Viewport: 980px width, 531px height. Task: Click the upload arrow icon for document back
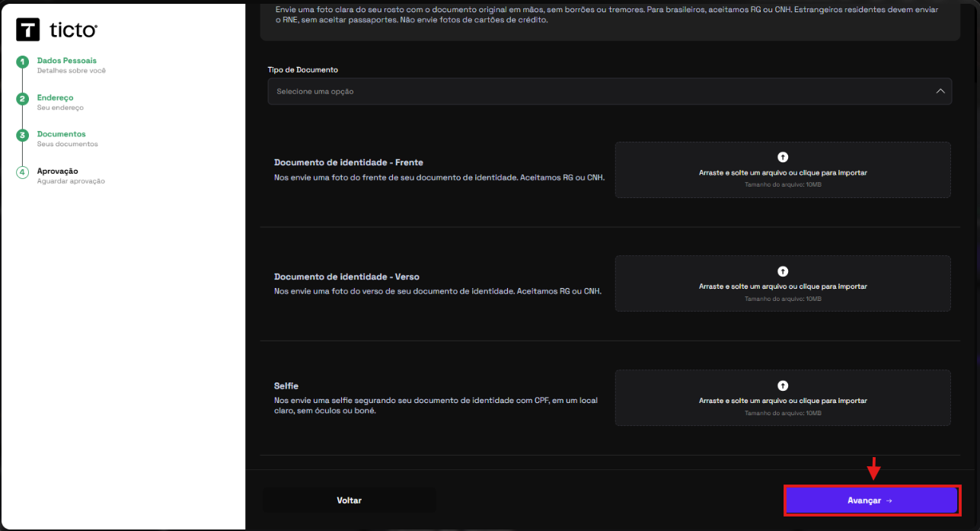point(783,271)
